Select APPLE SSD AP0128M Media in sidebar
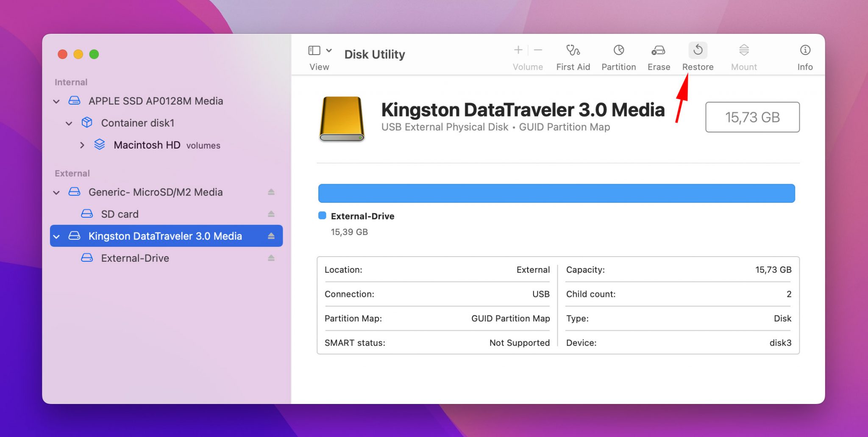 tap(156, 101)
